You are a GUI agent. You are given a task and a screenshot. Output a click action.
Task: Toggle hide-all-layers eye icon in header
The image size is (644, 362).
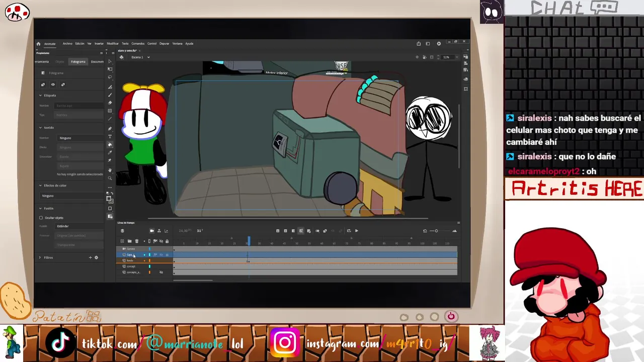click(161, 241)
